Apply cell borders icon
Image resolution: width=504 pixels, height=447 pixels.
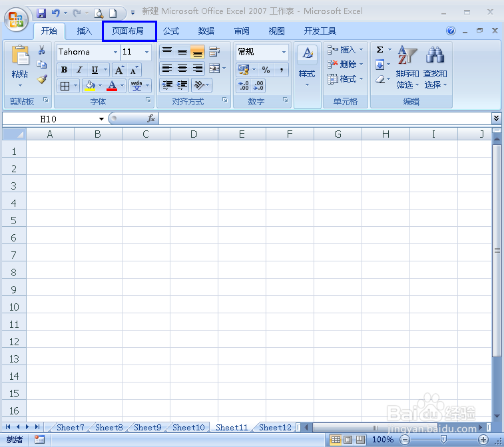click(65, 86)
